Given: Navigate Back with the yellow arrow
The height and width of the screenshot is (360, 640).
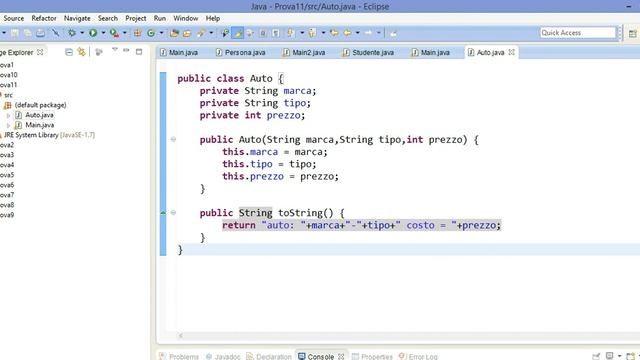Looking at the screenshot, I should pyautogui.click(x=347, y=33).
